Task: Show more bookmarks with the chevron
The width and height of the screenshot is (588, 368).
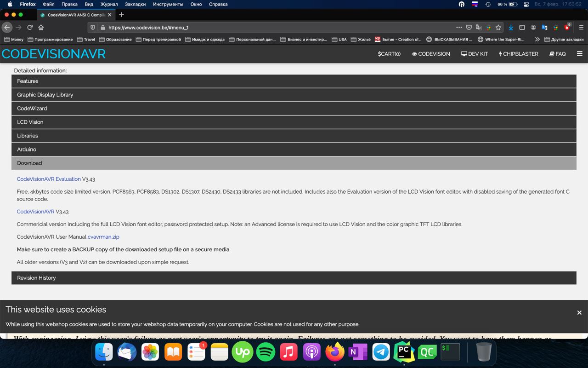Action: pos(537,40)
